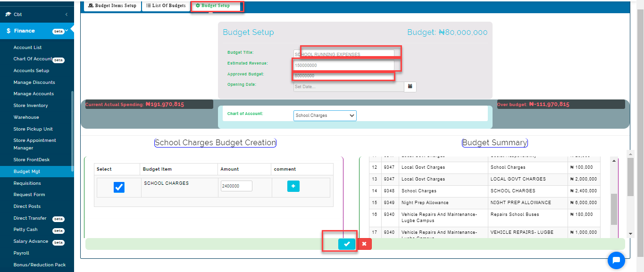Confirm with the blue checkmark button
The height and width of the screenshot is (272, 644).
(x=347, y=244)
